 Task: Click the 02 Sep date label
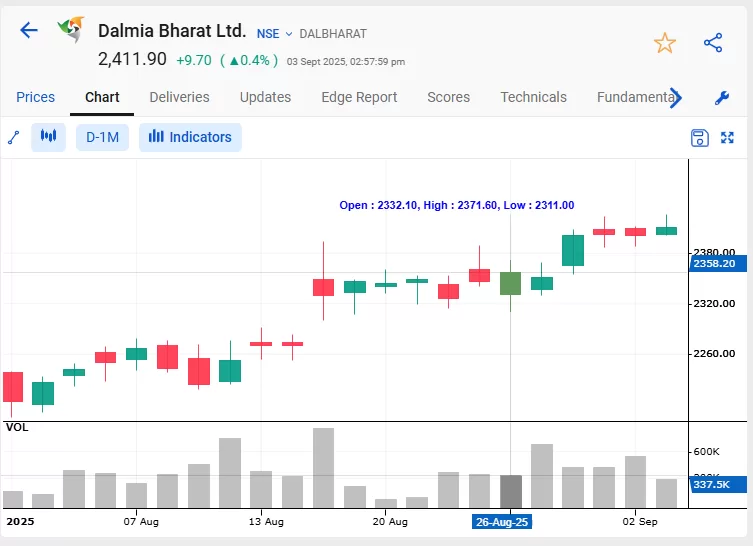click(x=640, y=522)
